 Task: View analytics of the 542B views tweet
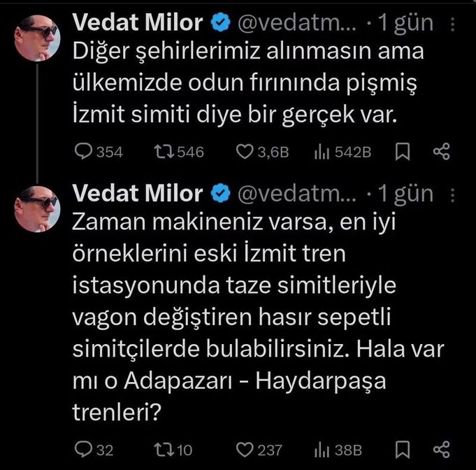(x=324, y=151)
